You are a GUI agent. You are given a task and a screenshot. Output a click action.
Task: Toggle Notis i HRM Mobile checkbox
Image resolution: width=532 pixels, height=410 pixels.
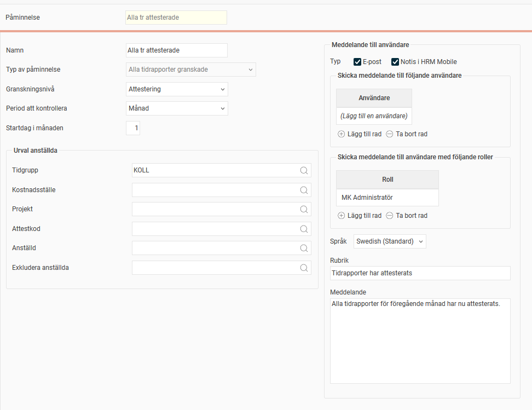[x=395, y=62]
